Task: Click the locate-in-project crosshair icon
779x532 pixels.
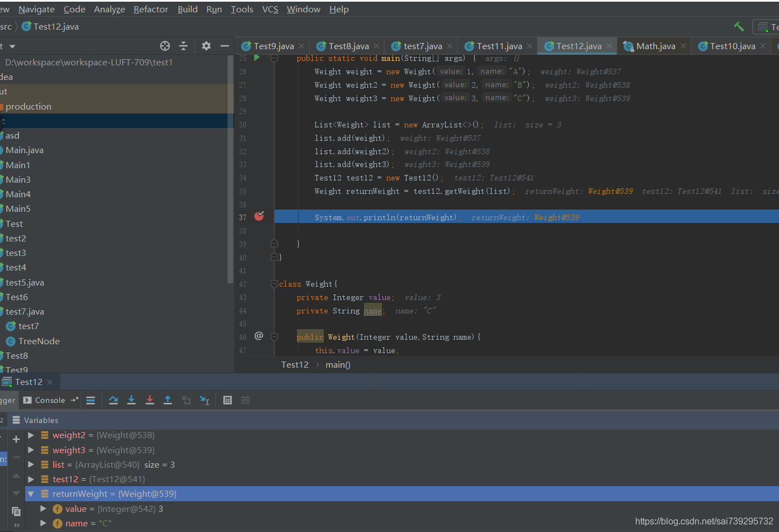Action: [x=165, y=46]
